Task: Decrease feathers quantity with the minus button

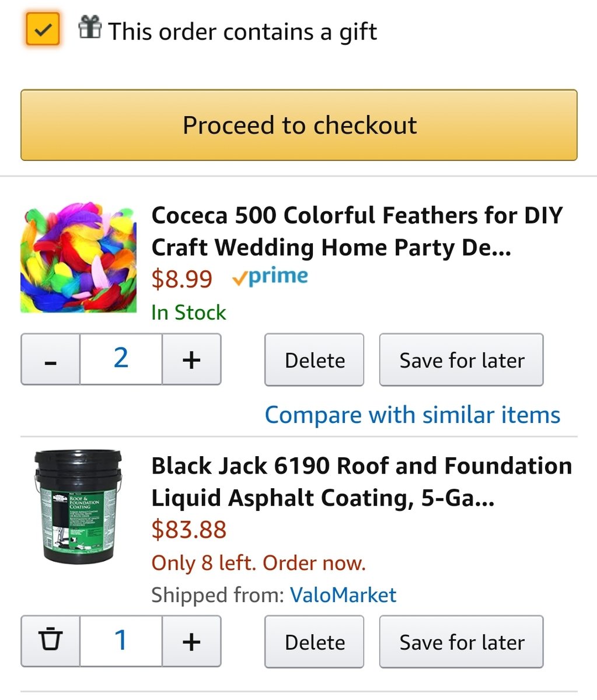Action: pos(51,360)
